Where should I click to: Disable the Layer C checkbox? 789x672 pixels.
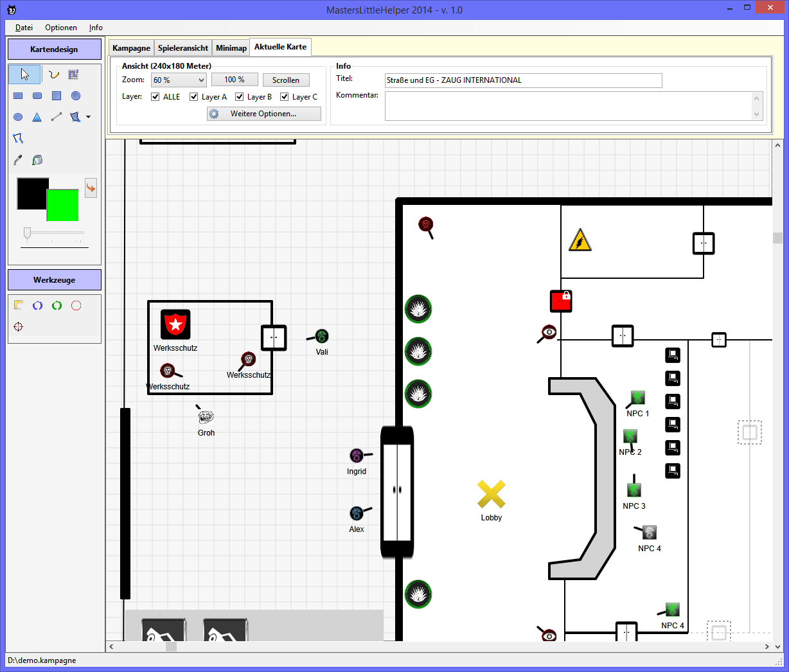[x=285, y=97]
